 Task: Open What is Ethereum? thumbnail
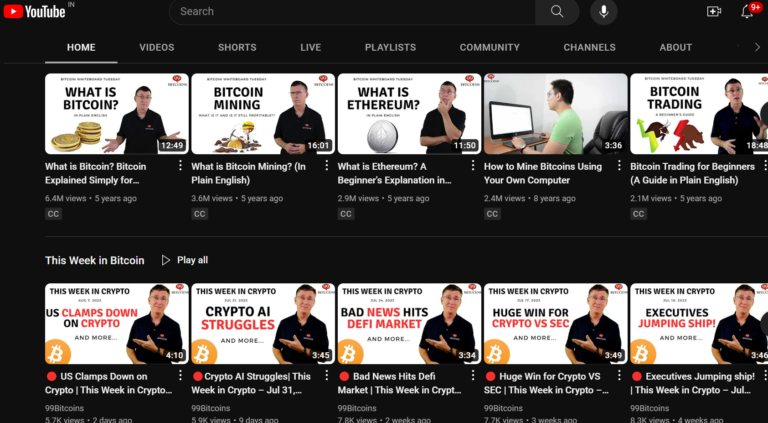[x=409, y=114]
